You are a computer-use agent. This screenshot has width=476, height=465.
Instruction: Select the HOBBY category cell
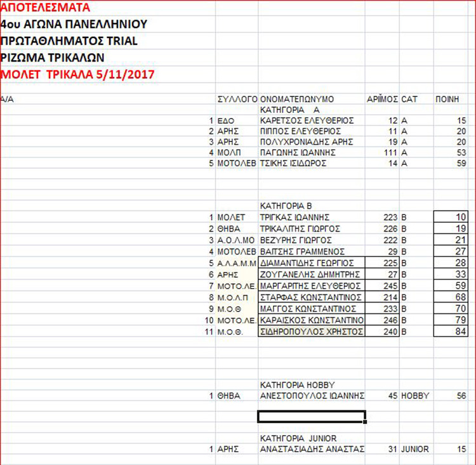pyautogui.click(x=415, y=396)
